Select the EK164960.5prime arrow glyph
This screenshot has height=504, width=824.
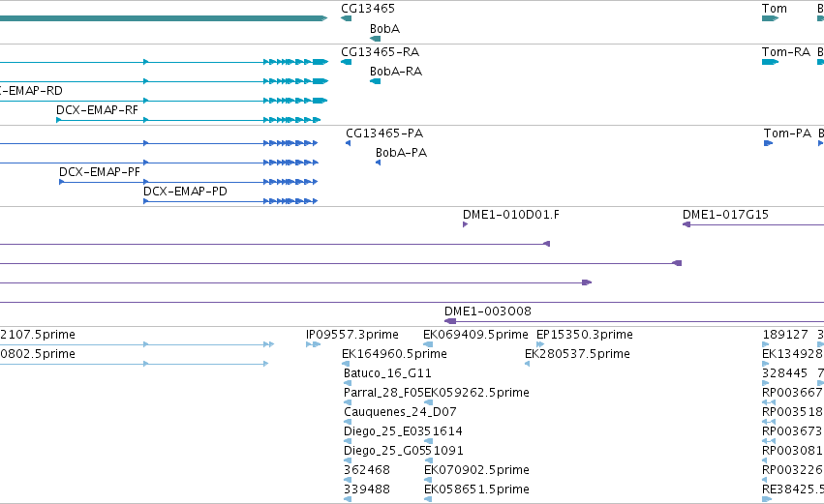click(346, 364)
